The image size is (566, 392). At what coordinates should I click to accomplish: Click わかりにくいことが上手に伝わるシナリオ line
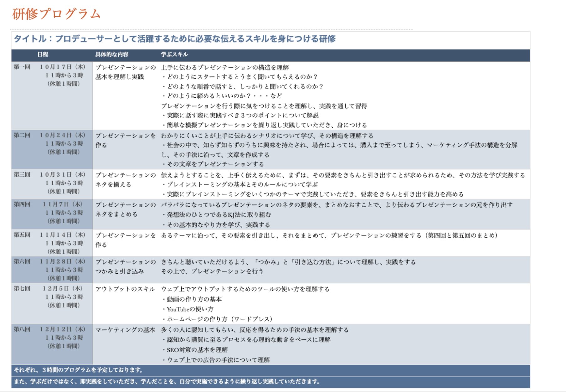(x=267, y=136)
